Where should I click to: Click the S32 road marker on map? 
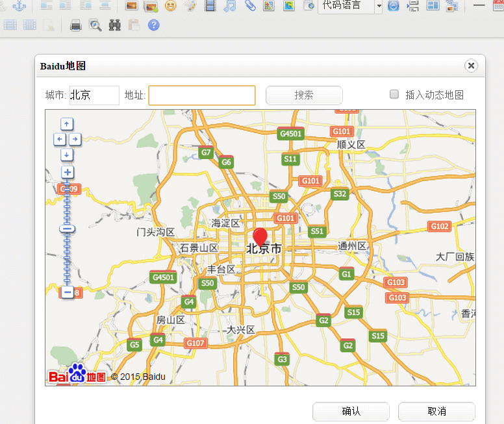pos(340,193)
